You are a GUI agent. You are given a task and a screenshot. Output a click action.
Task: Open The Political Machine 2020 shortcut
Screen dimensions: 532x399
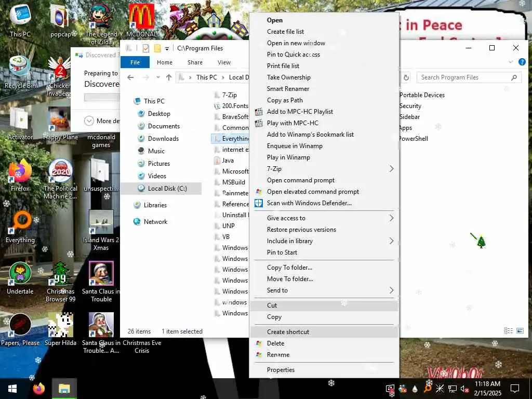point(60,179)
